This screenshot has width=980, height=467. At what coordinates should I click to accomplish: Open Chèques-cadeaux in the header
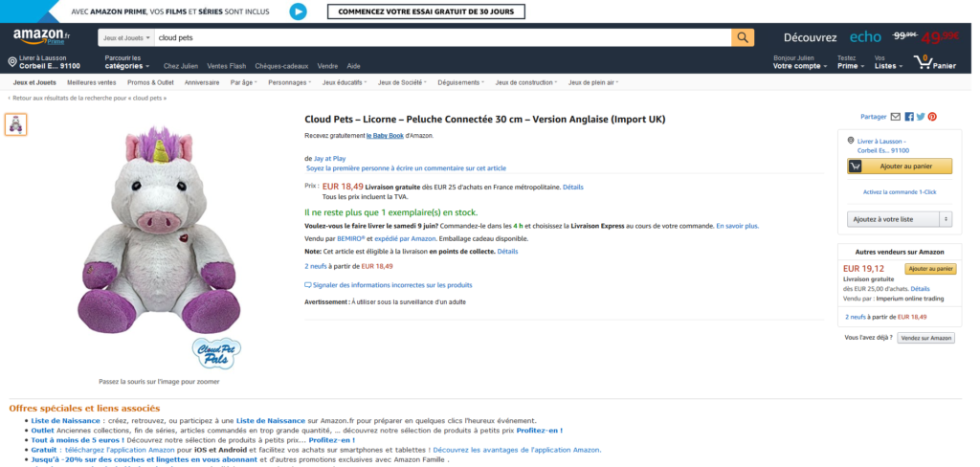click(282, 66)
